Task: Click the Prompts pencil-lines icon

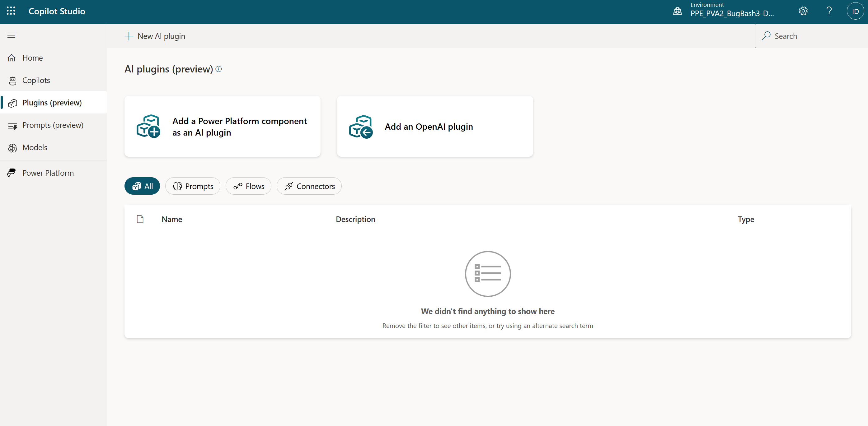Action: click(12, 126)
